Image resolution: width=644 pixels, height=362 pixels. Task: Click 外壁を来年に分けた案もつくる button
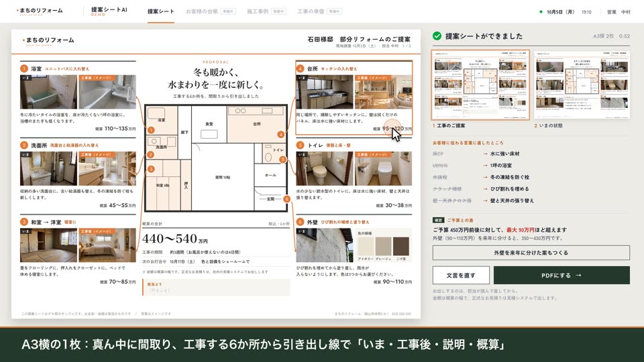[531, 253]
